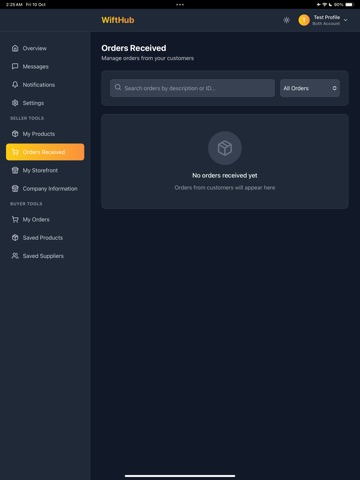
Task: Click the Wi-Fi icon in status bar
Action: click(x=324, y=4)
